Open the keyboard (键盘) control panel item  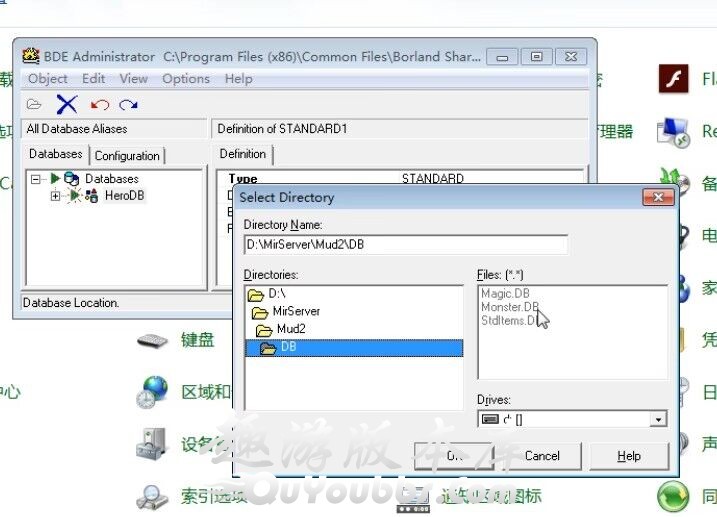coord(152,340)
